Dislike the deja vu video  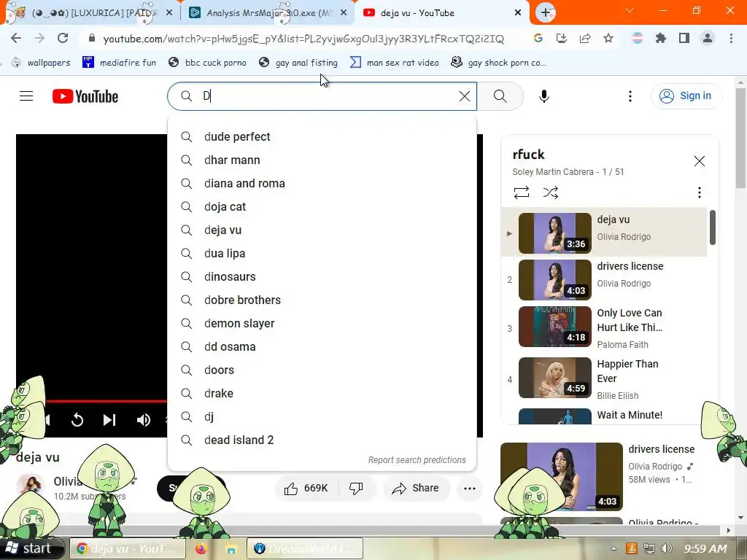click(356, 488)
